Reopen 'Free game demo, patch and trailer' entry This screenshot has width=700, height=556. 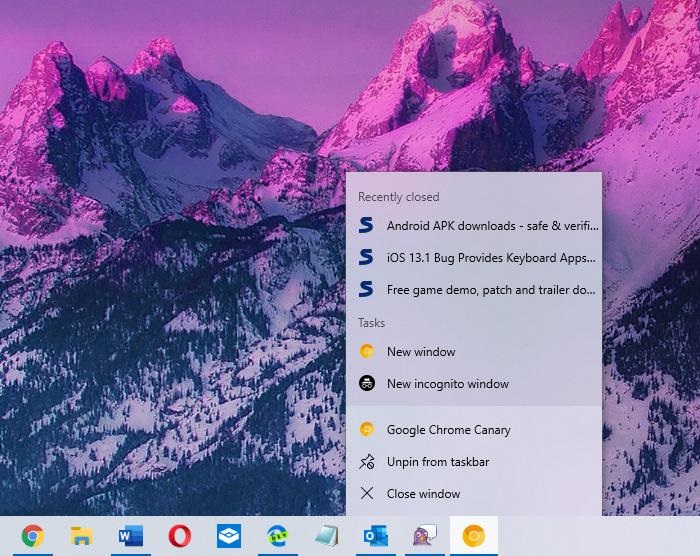pyautogui.click(x=474, y=290)
